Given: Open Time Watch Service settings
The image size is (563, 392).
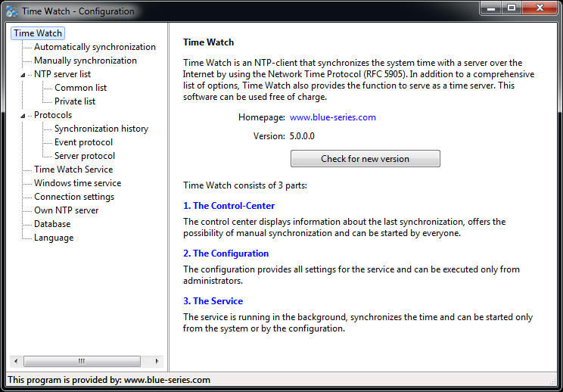Looking at the screenshot, I should [73, 170].
